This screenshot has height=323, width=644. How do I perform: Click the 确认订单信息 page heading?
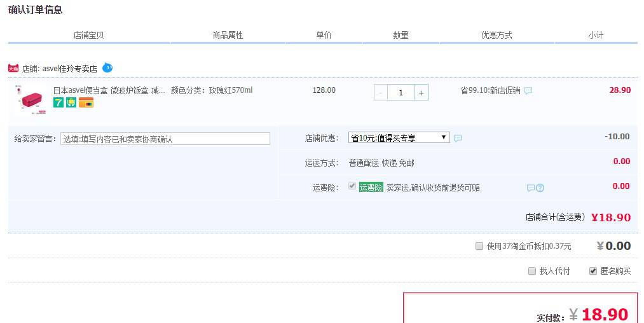click(x=36, y=10)
